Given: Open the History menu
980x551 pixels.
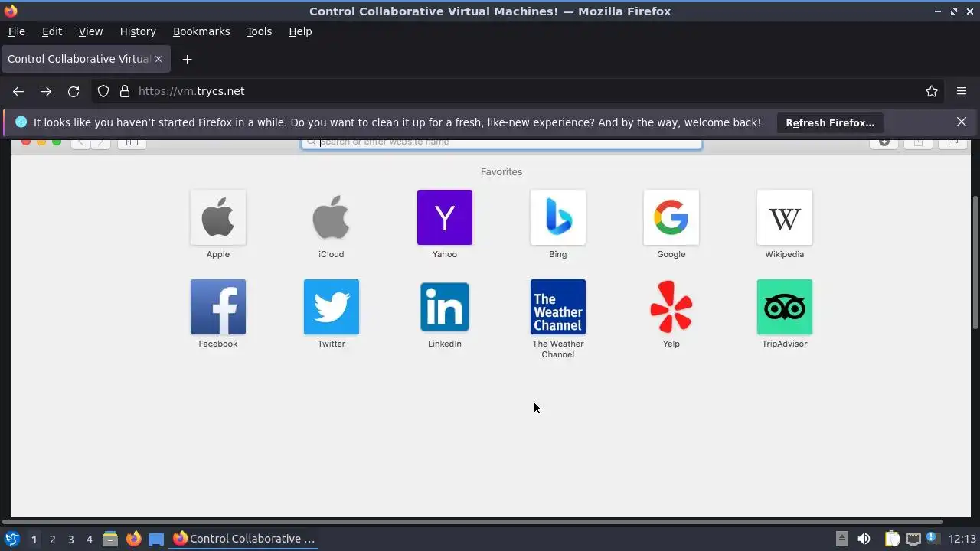Looking at the screenshot, I should [138, 31].
